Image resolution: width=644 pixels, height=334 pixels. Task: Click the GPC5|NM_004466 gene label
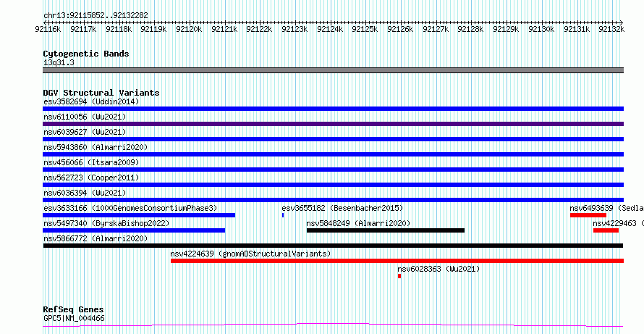click(x=74, y=318)
